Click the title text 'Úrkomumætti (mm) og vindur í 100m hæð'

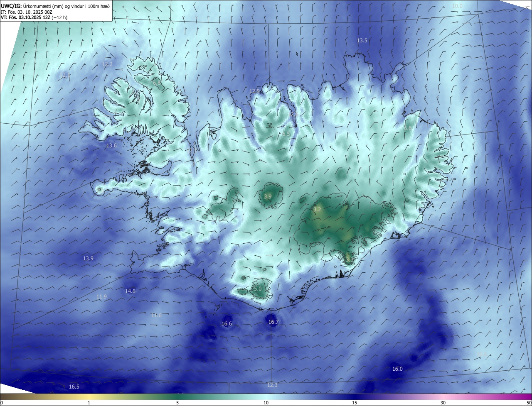[66, 6]
